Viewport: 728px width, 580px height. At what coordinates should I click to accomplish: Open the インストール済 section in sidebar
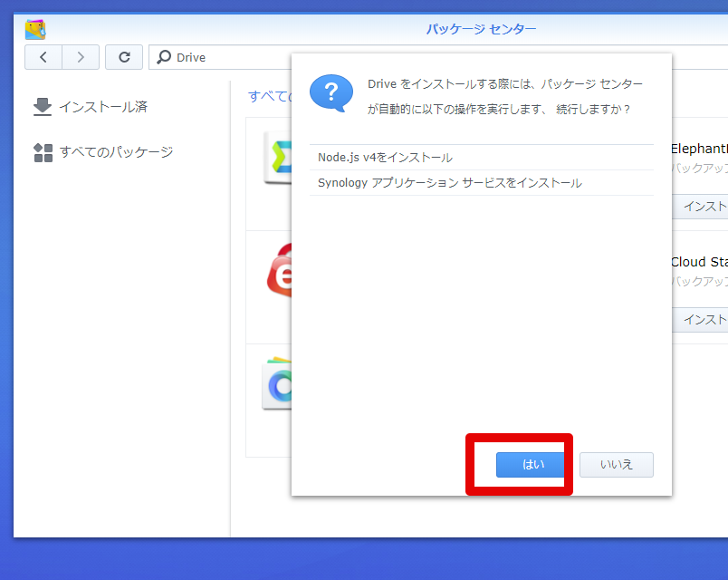coord(91,107)
